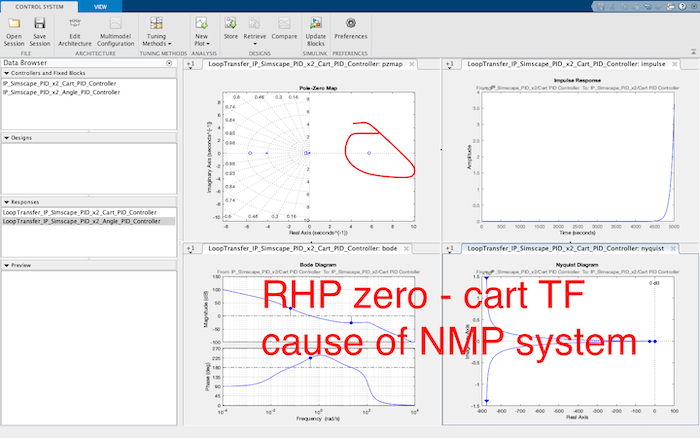Click the Undo arrow icon
Viewport: 700px width, 438px height.
647,6
